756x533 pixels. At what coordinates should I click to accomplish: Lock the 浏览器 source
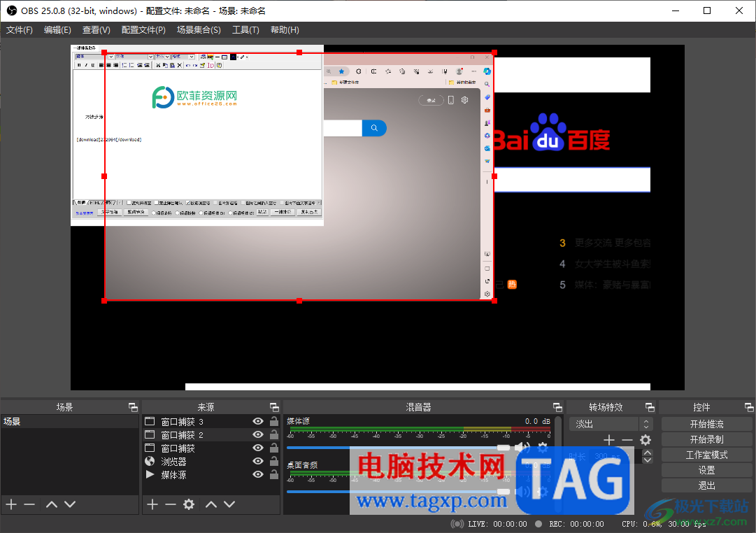[x=274, y=461]
